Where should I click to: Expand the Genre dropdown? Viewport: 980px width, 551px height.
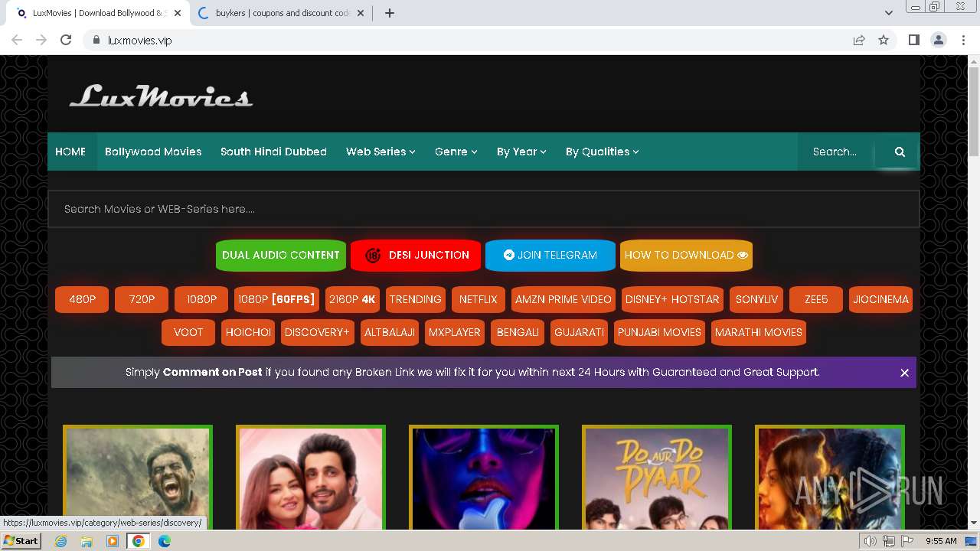coord(456,152)
